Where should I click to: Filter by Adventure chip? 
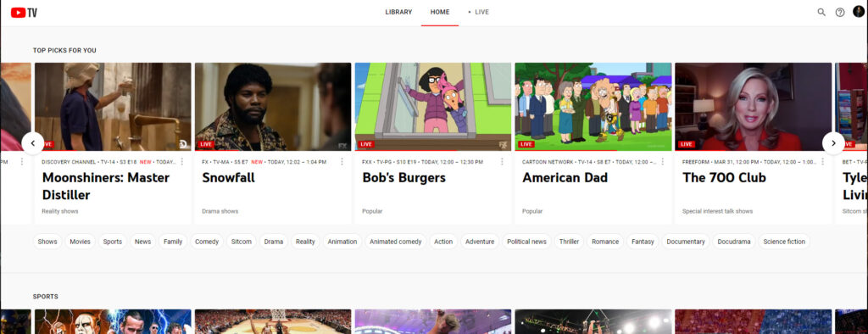[x=480, y=242]
